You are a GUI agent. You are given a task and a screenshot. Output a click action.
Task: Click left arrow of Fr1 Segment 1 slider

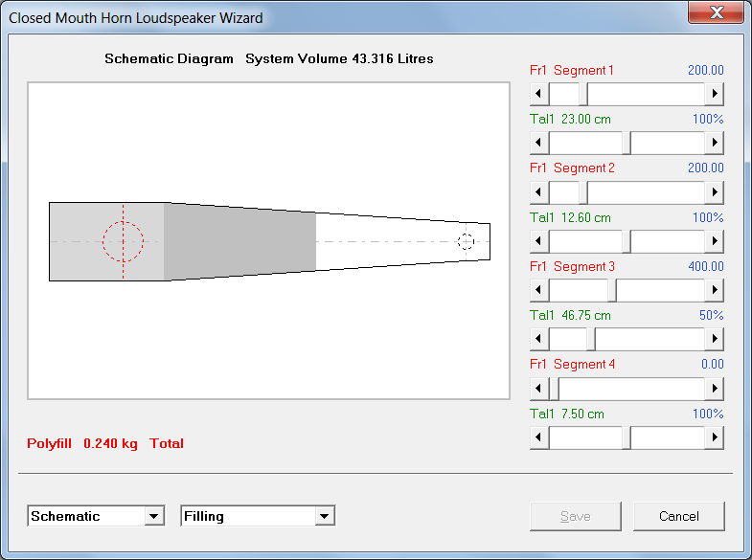[539, 94]
